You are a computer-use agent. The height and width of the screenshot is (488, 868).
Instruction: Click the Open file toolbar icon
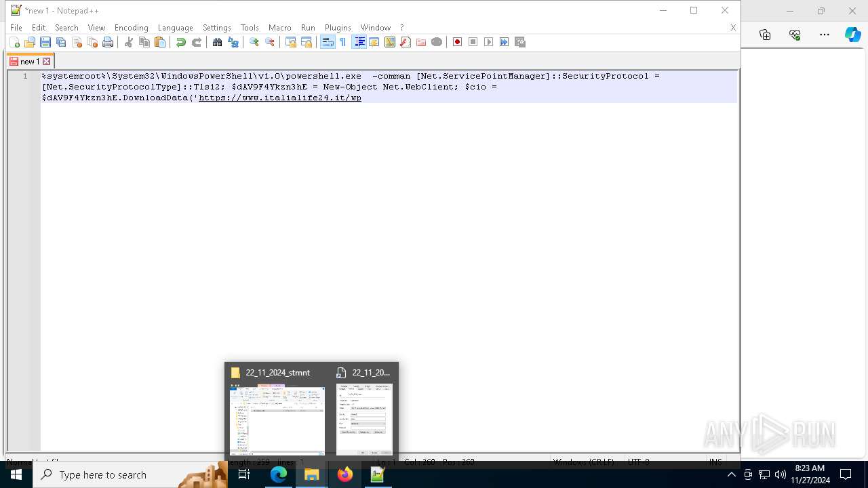30,42
